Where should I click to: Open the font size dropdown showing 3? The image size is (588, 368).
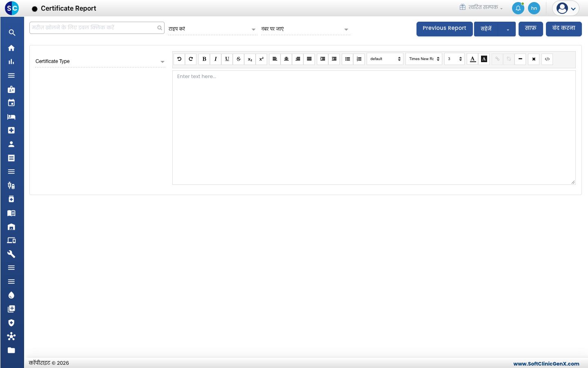click(454, 59)
